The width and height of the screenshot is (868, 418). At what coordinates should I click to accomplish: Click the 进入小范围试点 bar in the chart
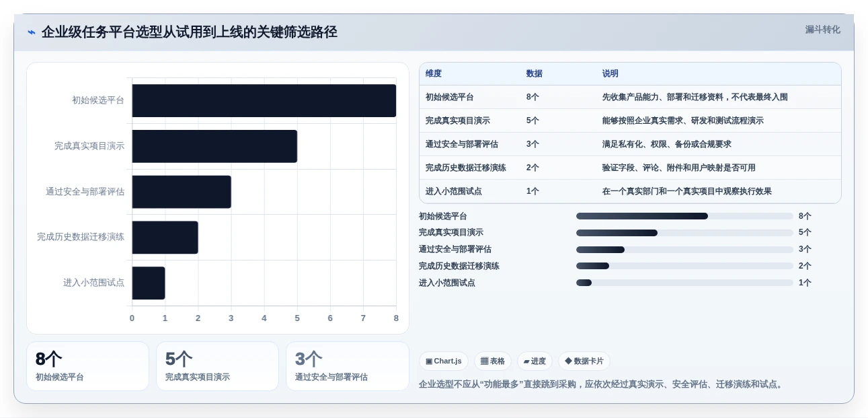point(149,283)
